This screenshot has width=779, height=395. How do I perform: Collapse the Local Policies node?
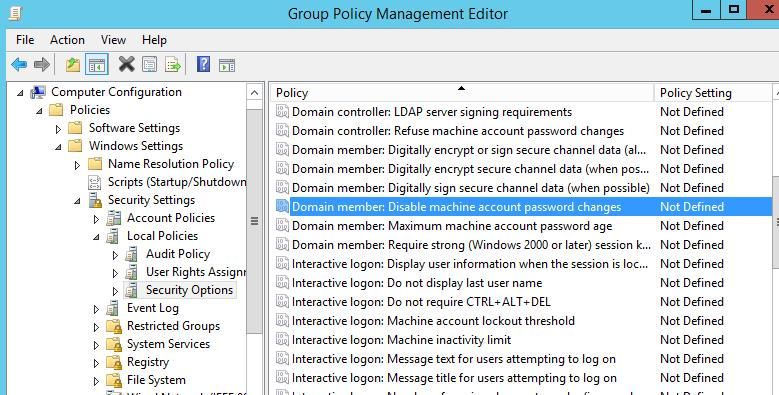96,237
